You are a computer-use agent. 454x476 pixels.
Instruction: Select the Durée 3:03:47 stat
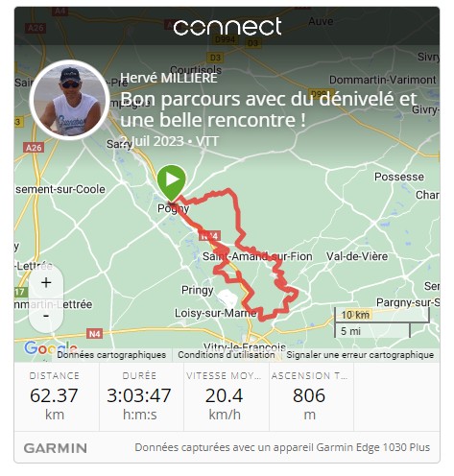coord(139,396)
